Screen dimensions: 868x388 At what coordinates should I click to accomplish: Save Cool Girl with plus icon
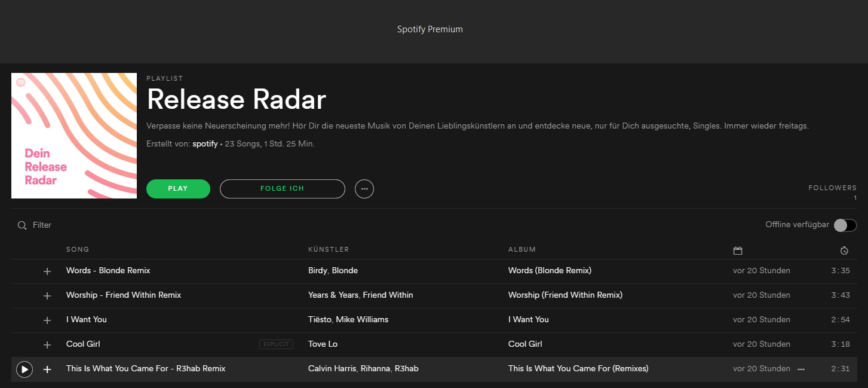47,345
